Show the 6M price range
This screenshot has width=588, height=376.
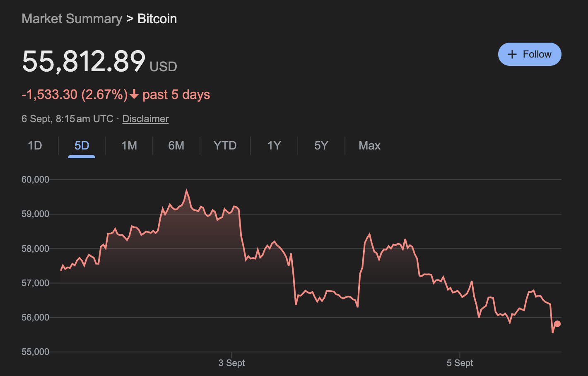coord(176,145)
